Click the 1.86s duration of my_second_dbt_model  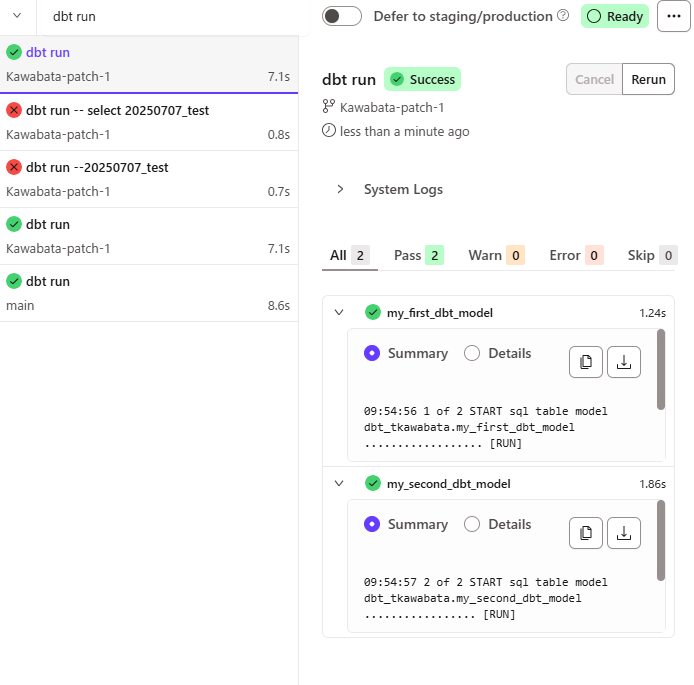point(652,484)
